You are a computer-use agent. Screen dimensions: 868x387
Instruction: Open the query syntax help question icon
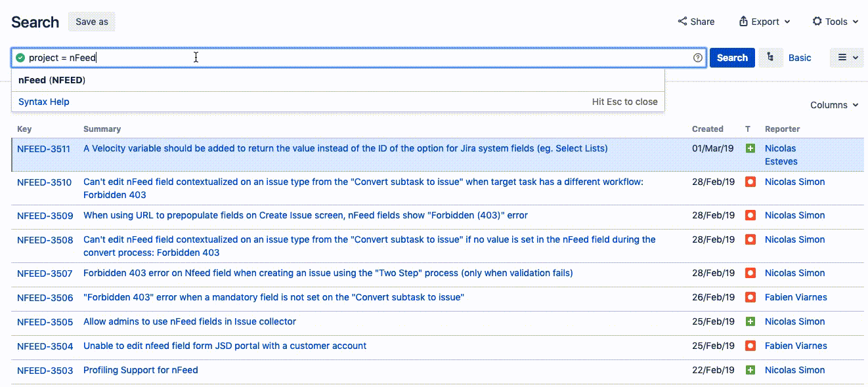click(697, 58)
